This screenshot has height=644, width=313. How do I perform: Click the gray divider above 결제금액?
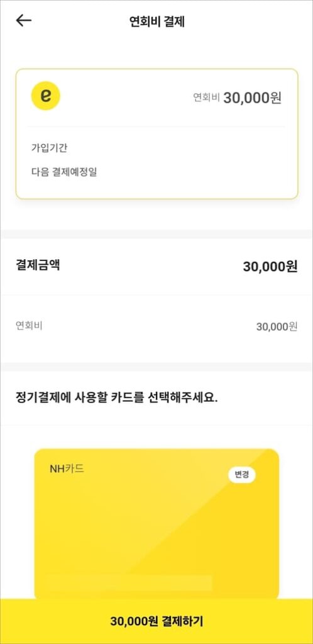click(x=156, y=234)
